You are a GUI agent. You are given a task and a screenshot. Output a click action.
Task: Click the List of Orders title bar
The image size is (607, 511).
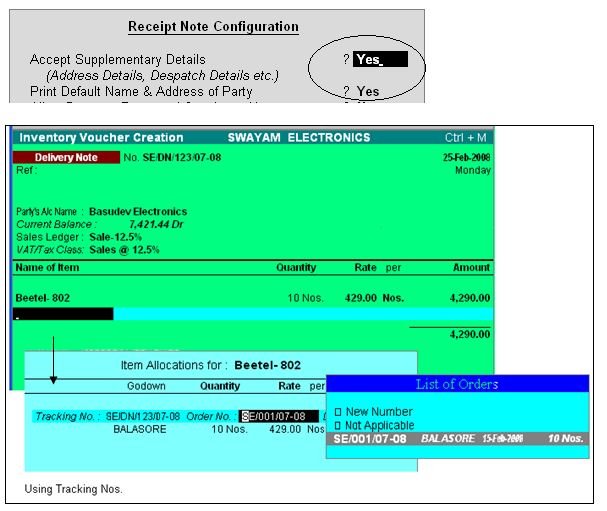click(458, 384)
